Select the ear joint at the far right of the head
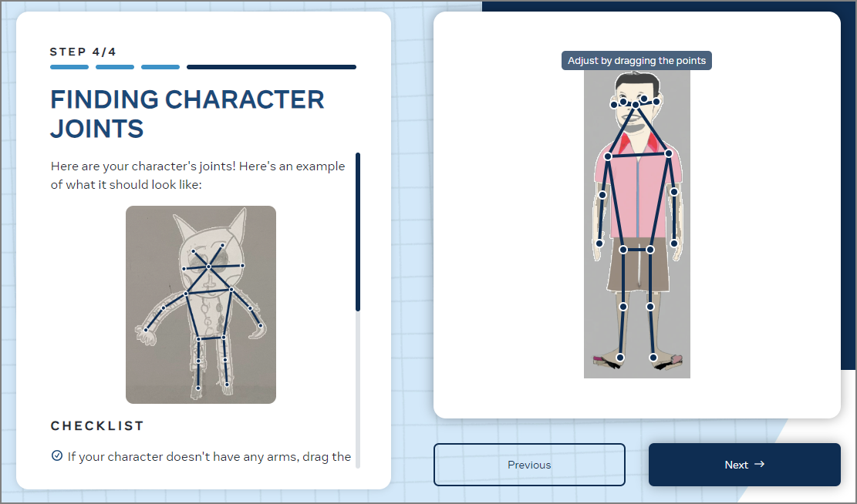Viewport: 857px width, 504px height. [657, 102]
